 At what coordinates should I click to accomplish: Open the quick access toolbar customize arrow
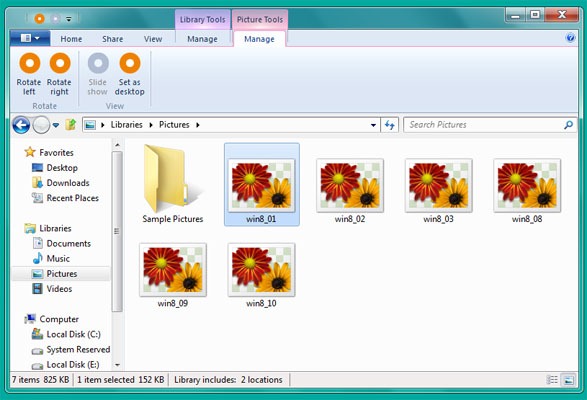pyautogui.click(x=69, y=19)
